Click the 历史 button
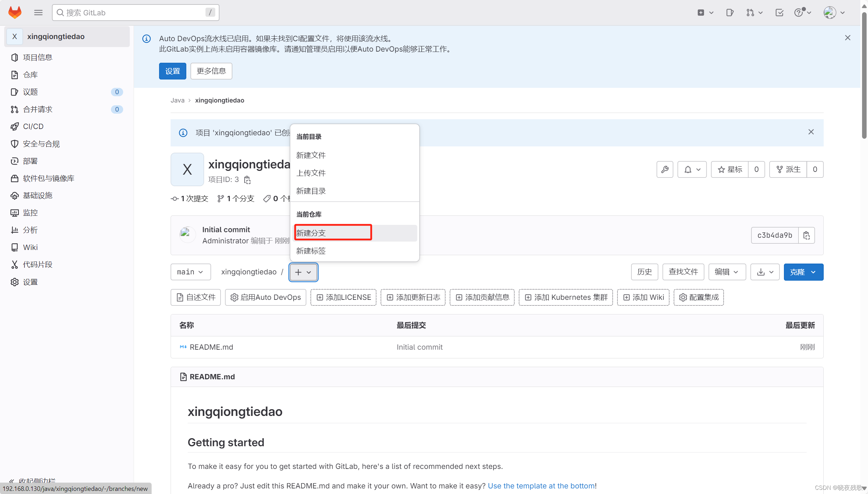This screenshot has width=868, height=494. tap(644, 272)
